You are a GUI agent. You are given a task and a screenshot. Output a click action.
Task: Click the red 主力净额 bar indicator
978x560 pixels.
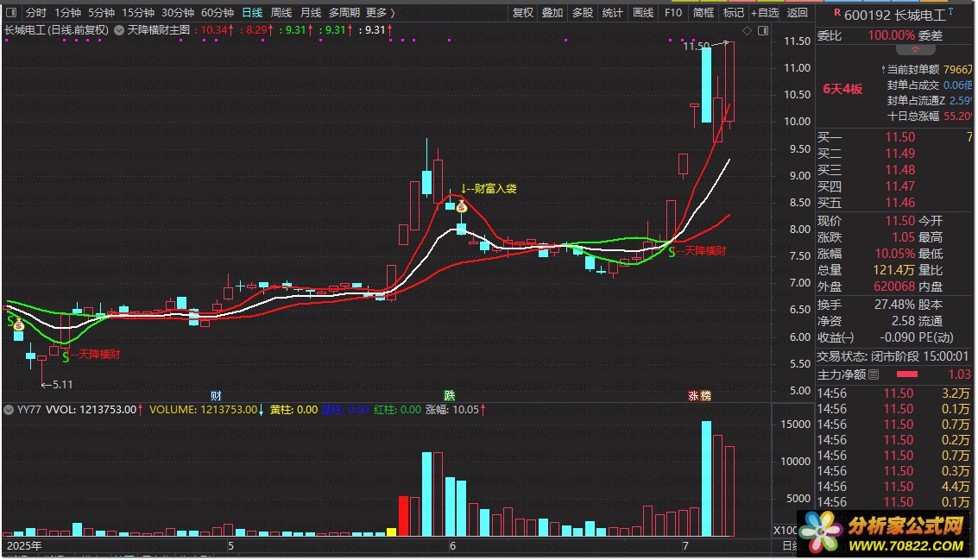click(x=907, y=374)
